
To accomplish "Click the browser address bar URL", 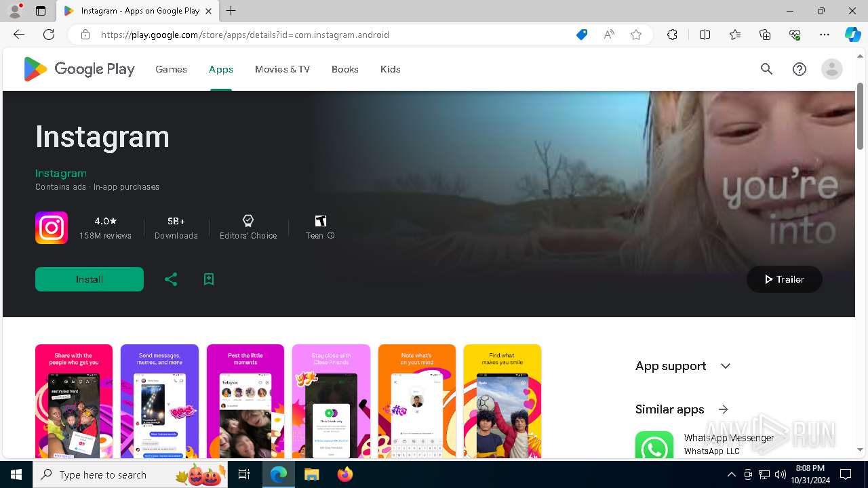I will pyautogui.click(x=245, y=35).
